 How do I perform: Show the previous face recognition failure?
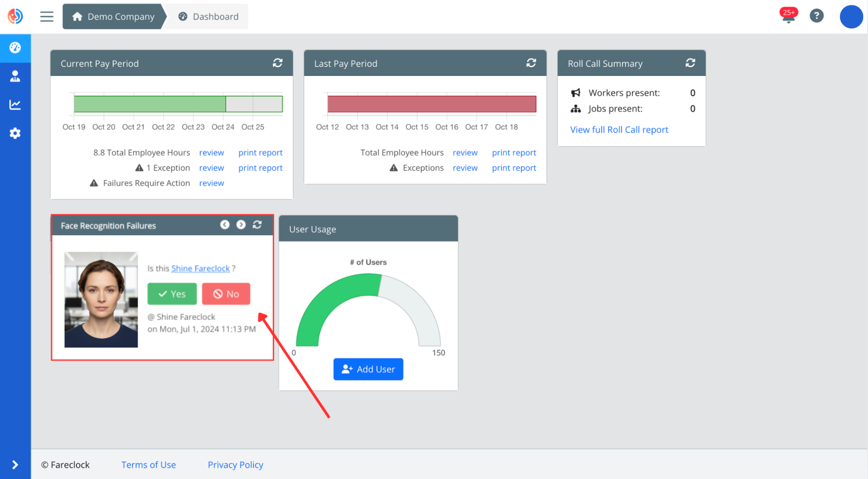225,225
